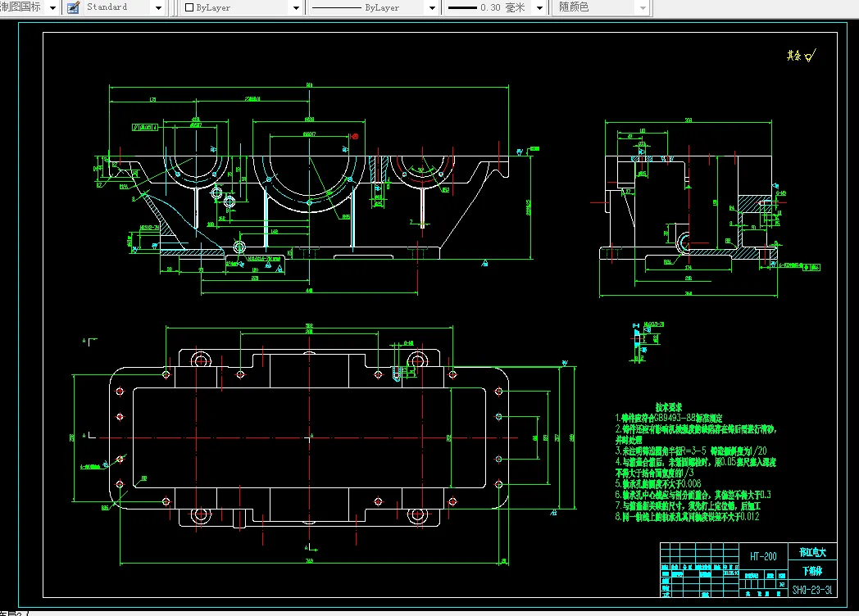The height and width of the screenshot is (616, 859).
Task: Select the requirement line mentioning GB9493-88
Action: point(668,418)
